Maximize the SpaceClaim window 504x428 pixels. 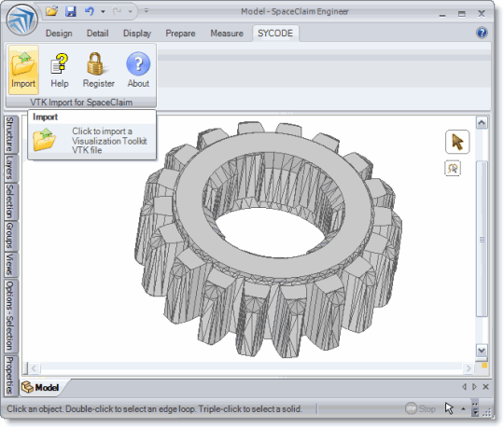[462, 14]
